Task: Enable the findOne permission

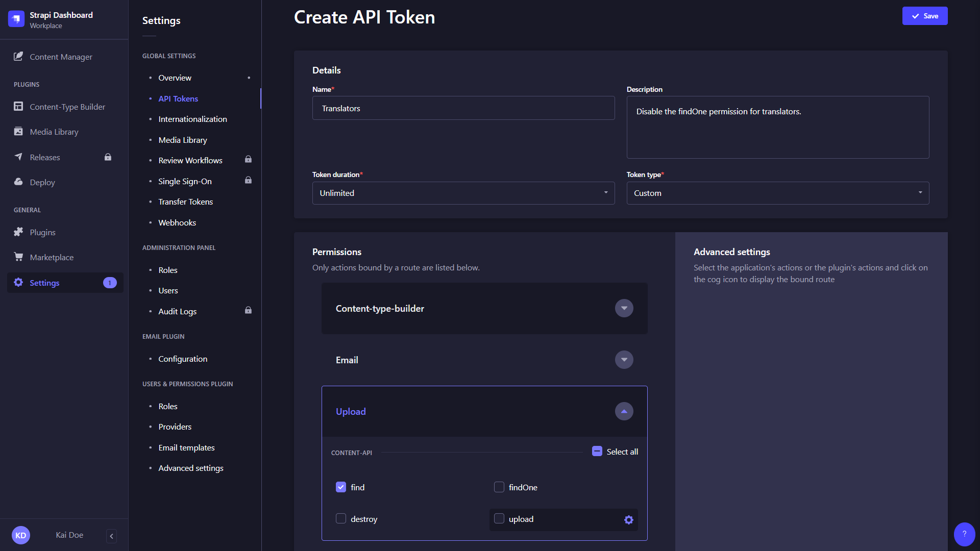Action: pyautogui.click(x=499, y=487)
